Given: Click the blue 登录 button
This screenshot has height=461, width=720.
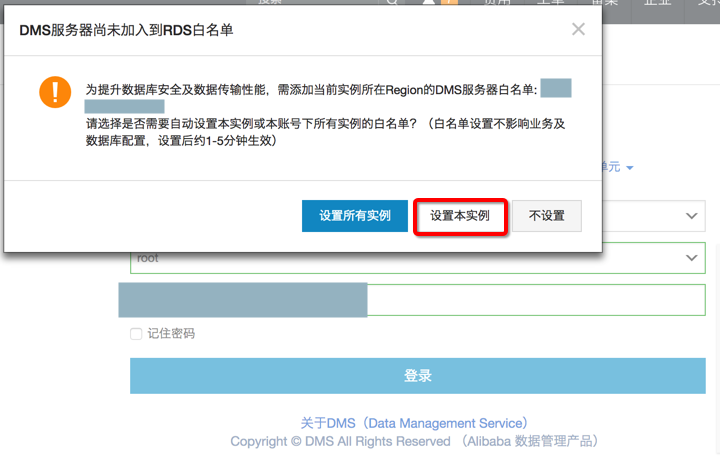Looking at the screenshot, I should tap(417, 376).
